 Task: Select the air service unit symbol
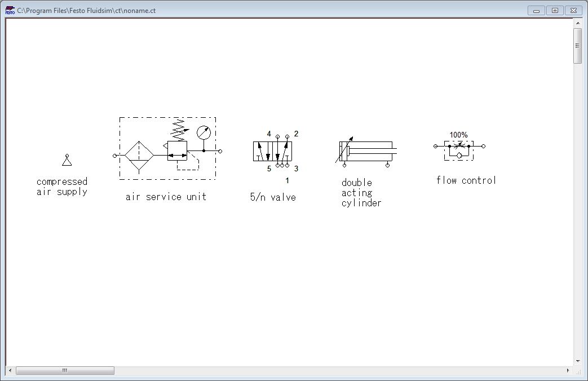pos(166,149)
